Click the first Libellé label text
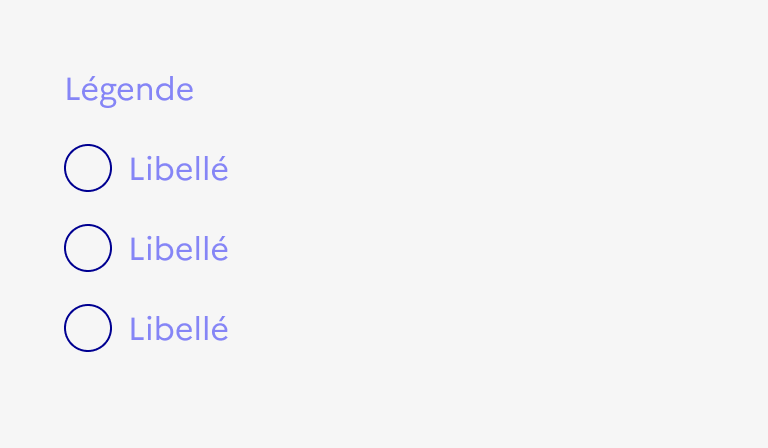Screen dimensions: 768x448 click(179, 169)
